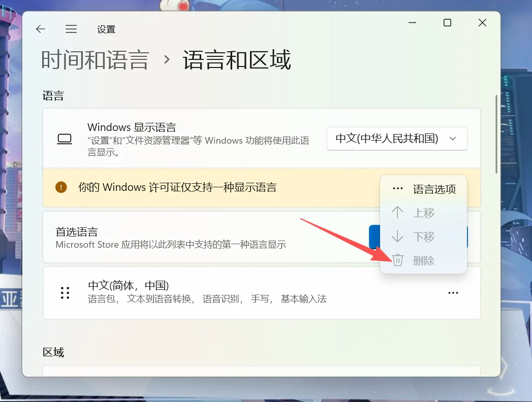Click the 首选语言 heading text
Screen dimensions: 532x402
click(x=77, y=232)
